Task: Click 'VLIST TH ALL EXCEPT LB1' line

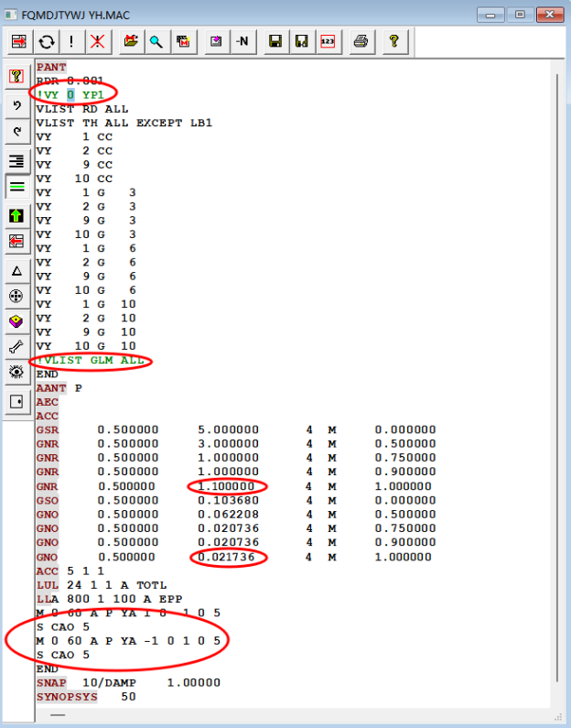Action: [x=124, y=123]
